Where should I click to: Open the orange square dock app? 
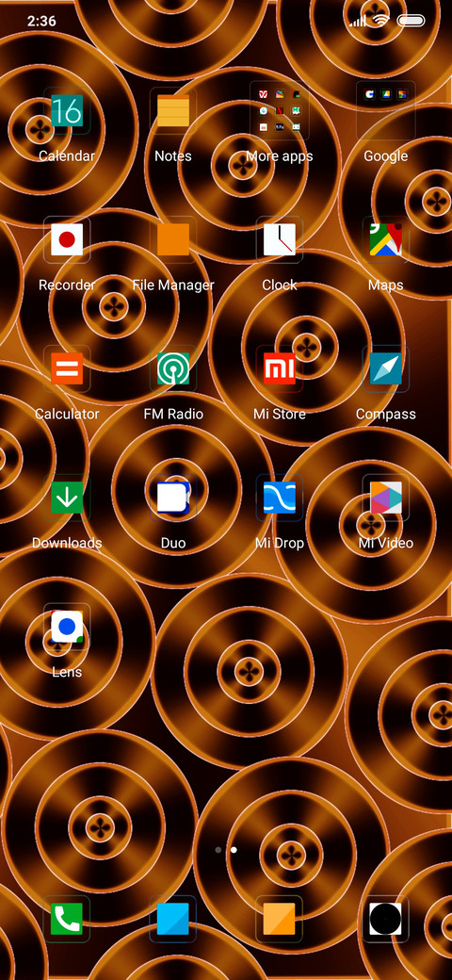click(x=279, y=919)
